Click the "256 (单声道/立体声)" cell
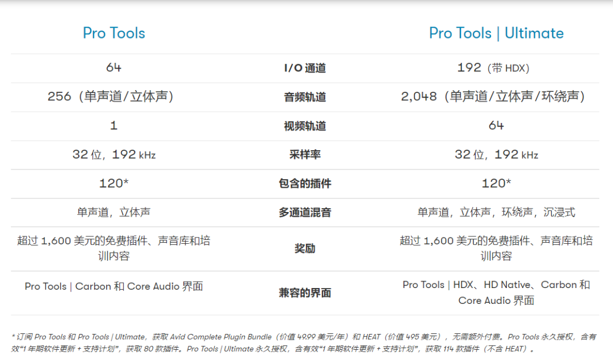 point(111,96)
